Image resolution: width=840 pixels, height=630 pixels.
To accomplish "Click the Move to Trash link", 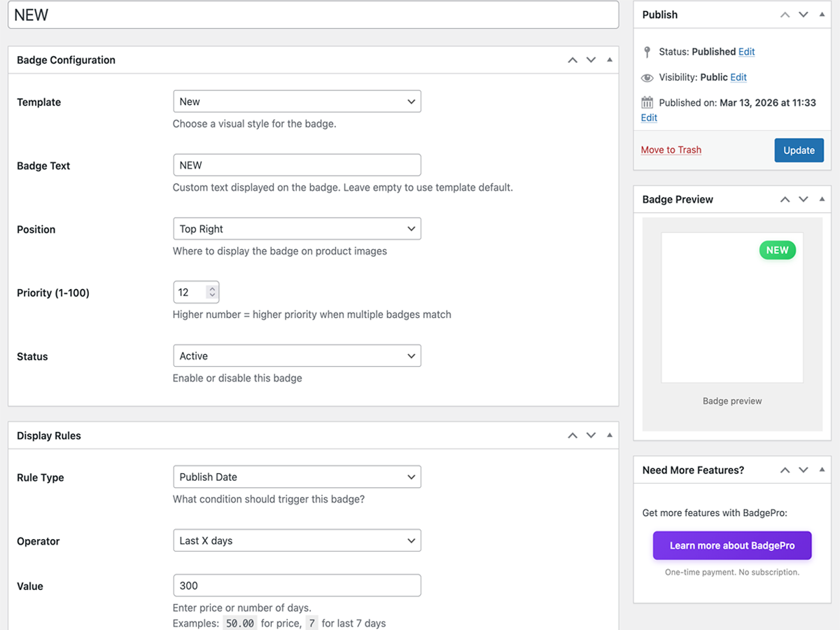I will (671, 150).
